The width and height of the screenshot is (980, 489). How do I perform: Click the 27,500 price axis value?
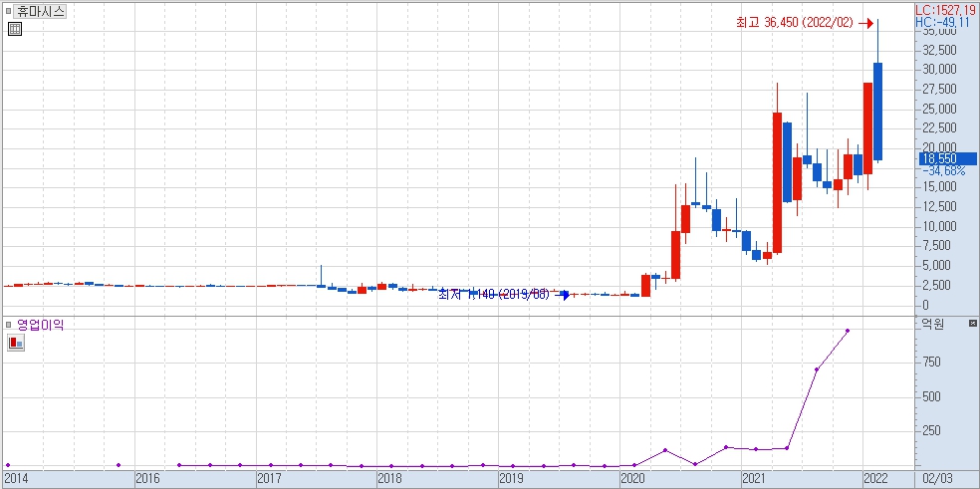click(939, 90)
